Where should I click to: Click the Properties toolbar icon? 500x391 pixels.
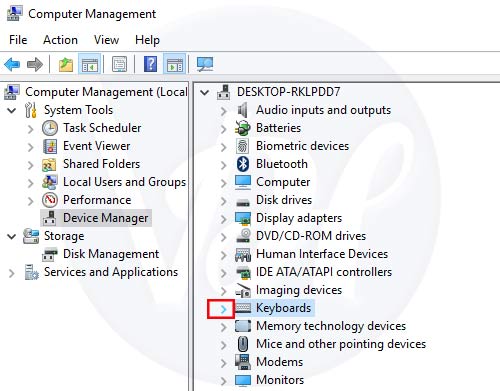pos(119,64)
